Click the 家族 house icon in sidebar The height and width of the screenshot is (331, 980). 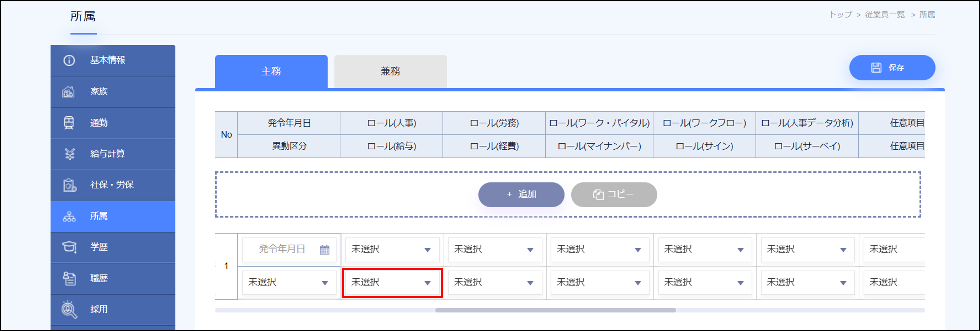[68, 92]
